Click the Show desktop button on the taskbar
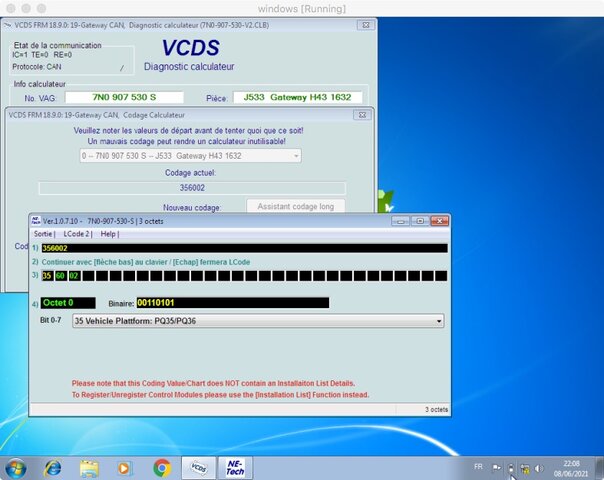 [x=600, y=468]
